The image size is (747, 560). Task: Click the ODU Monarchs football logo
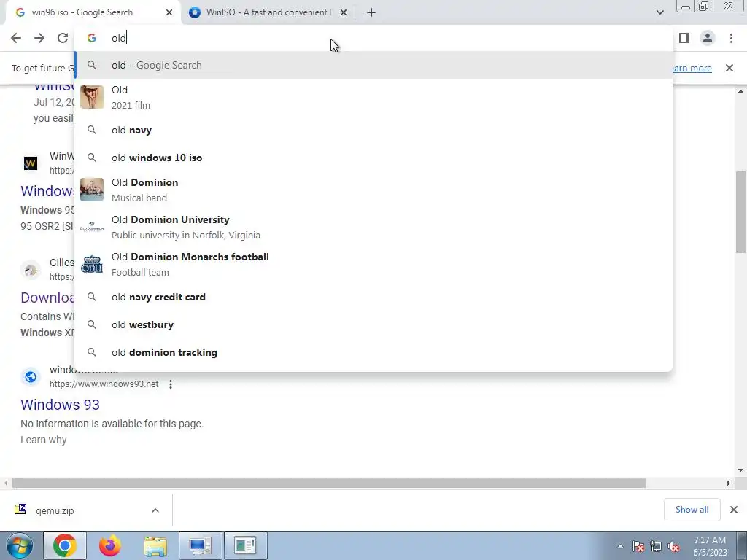pyautogui.click(x=91, y=264)
